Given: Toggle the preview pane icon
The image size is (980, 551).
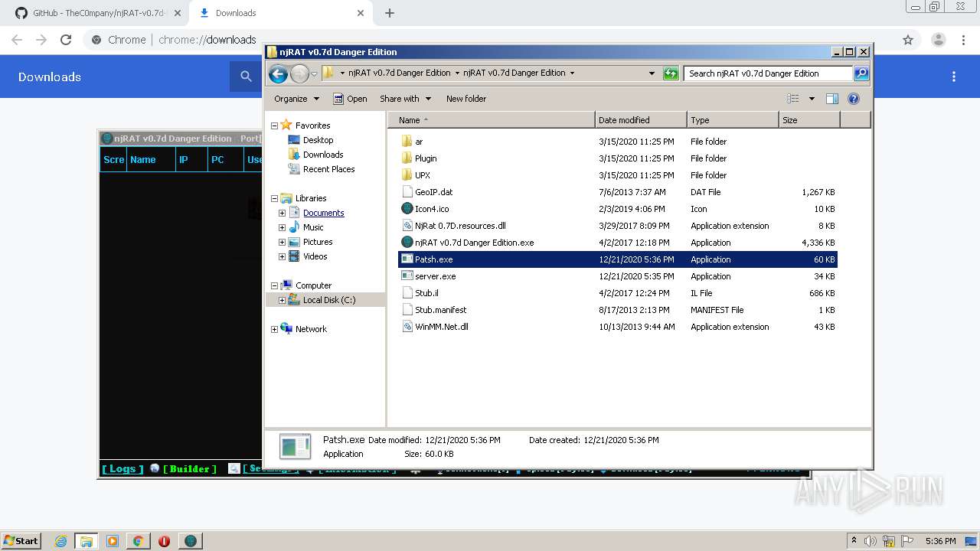Looking at the screenshot, I should tap(832, 99).
